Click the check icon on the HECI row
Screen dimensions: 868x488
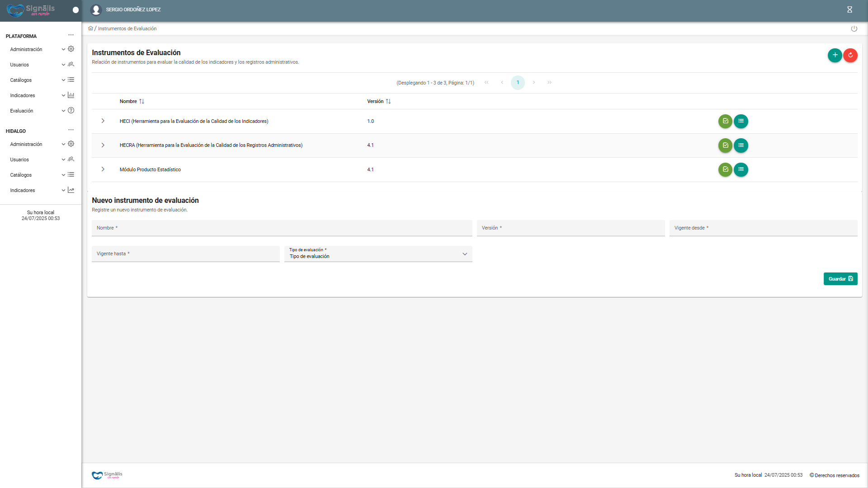point(725,121)
